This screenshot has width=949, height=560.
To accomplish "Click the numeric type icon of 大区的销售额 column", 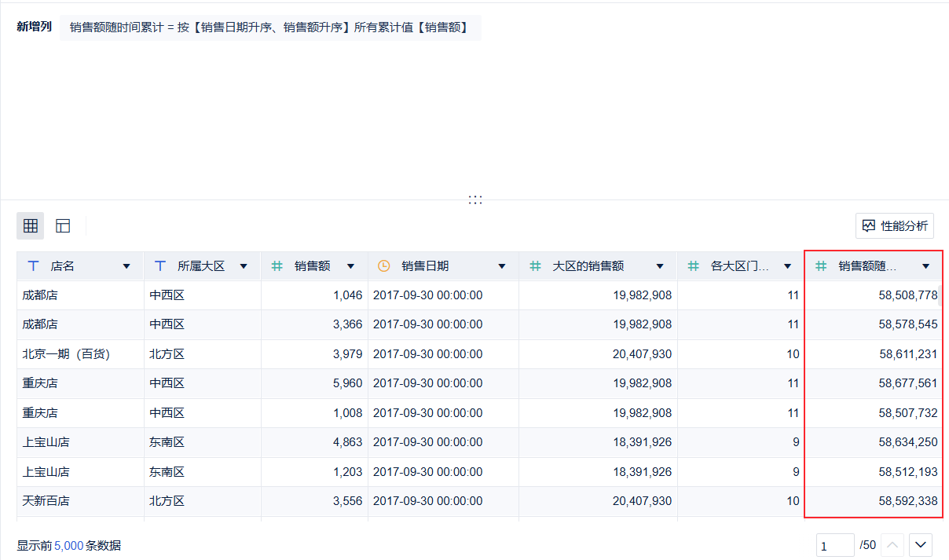I will point(535,266).
